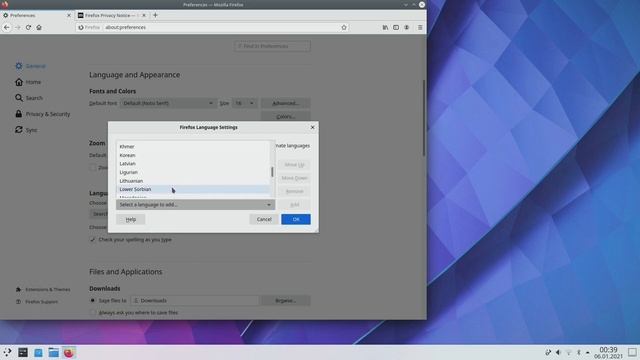This screenshot has width=640, height=360.
Task: Select Ligurian in the language list
Action: pyautogui.click(x=193, y=172)
